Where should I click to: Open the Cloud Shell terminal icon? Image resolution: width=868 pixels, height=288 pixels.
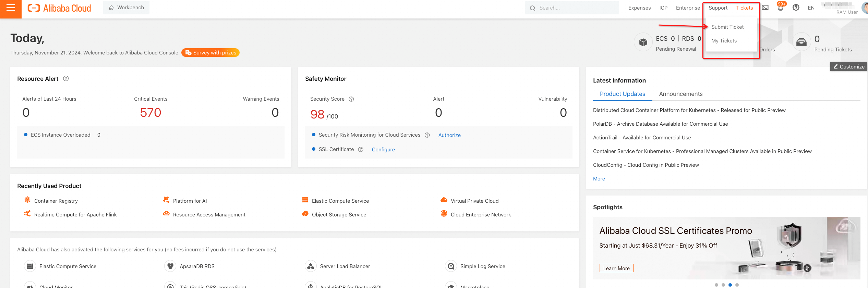[x=765, y=8]
